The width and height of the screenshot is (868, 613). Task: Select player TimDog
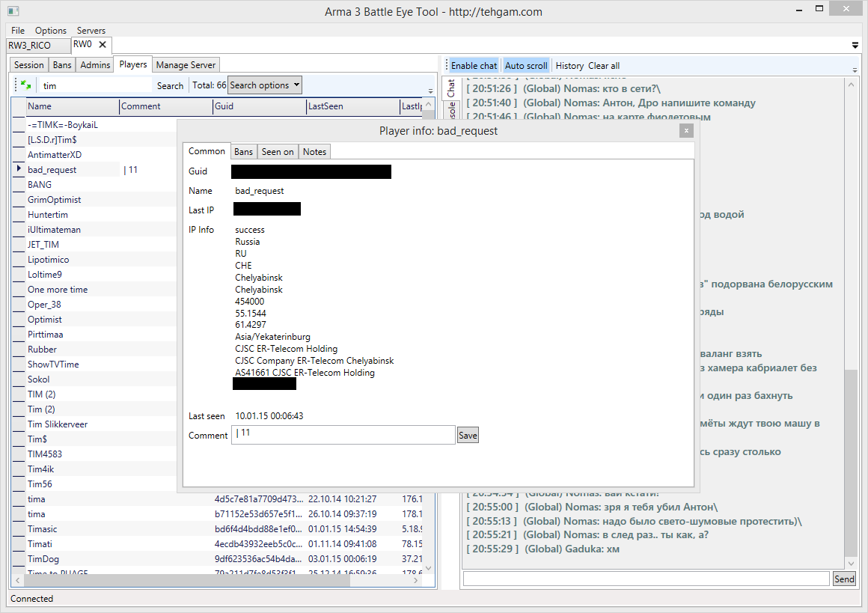[x=43, y=558]
